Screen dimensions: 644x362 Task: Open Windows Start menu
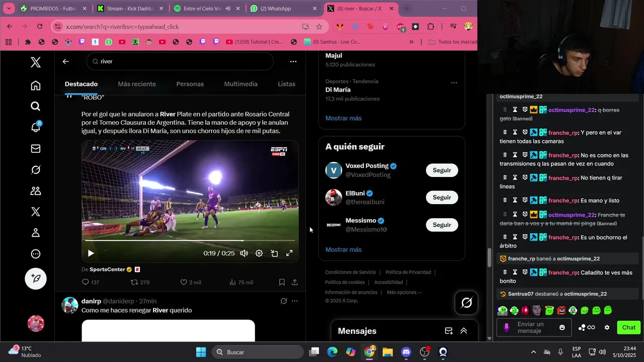pyautogui.click(x=201, y=352)
